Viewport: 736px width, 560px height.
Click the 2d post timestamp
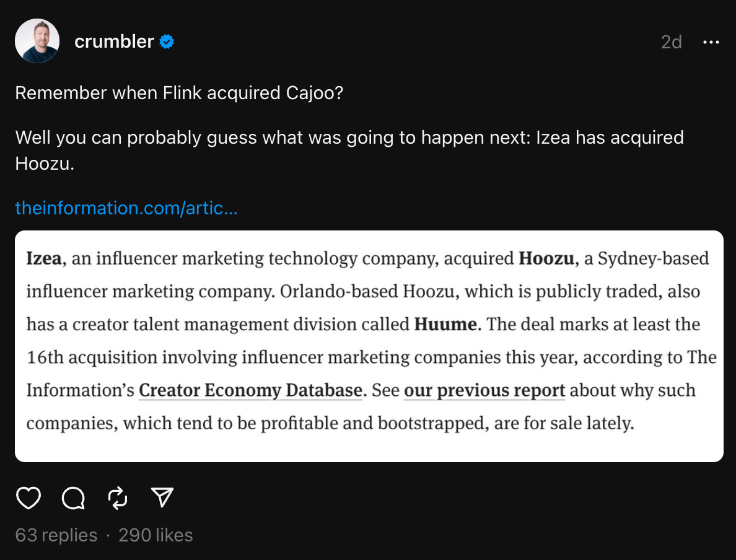[x=671, y=42]
